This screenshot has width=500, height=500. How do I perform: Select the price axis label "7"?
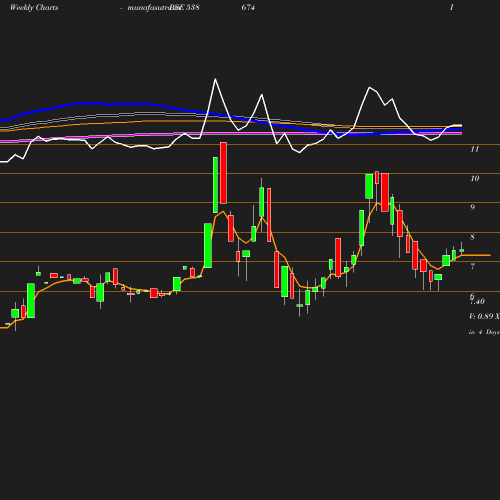472,266
